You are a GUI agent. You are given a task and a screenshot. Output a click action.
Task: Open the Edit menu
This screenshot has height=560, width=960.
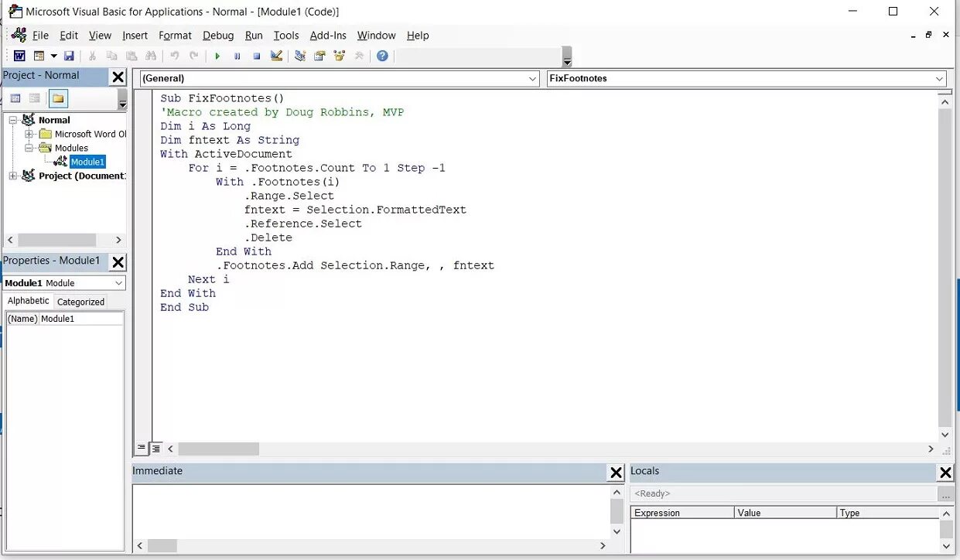(69, 35)
